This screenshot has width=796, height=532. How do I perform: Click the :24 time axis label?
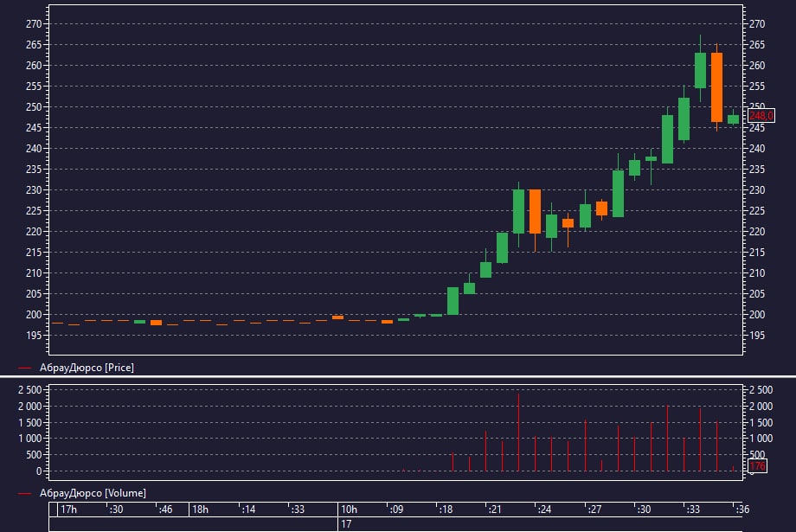point(543,510)
